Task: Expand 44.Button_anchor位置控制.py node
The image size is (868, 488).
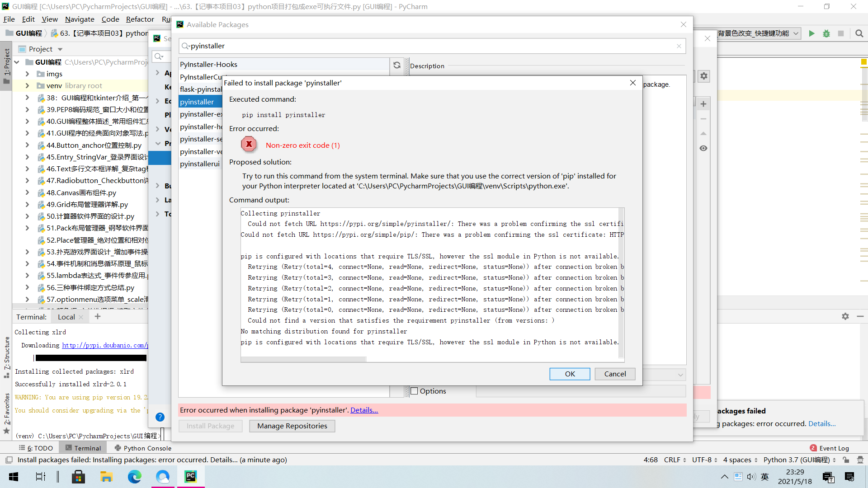Action: click(x=27, y=145)
